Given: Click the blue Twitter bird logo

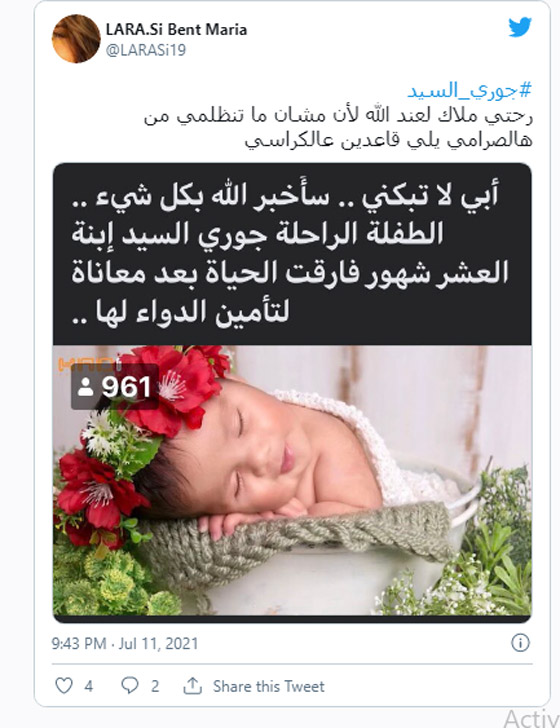Looking at the screenshot, I should tap(520, 27).
